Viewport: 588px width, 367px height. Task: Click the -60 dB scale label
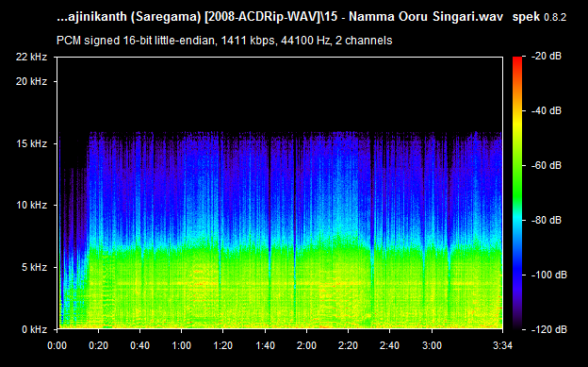pyautogui.click(x=547, y=165)
